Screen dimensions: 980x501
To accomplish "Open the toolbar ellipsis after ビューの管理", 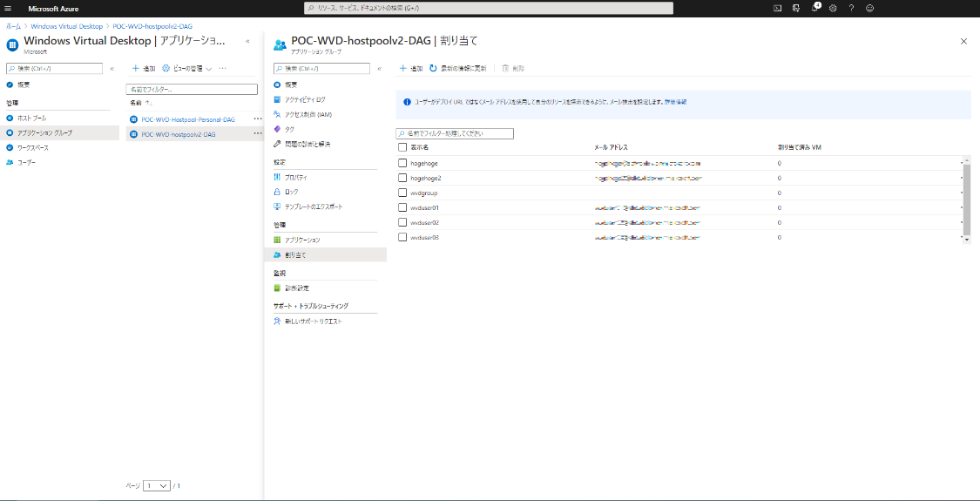I will pos(222,68).
